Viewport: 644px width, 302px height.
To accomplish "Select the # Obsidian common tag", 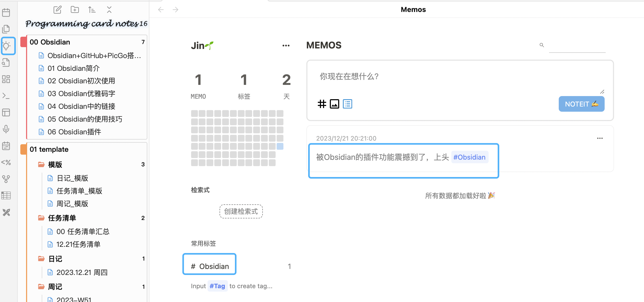I will tap(210, 266).
